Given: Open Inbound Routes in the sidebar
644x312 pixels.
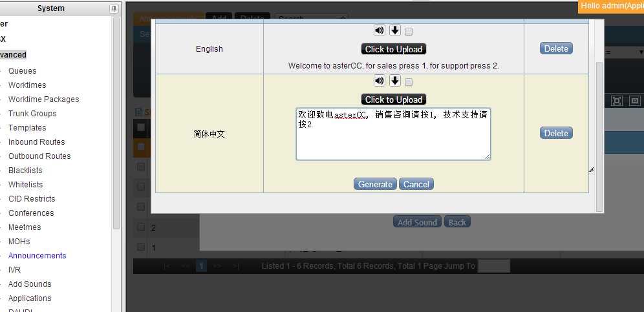Looking at the screenshot, I should (x=36, y=142).
